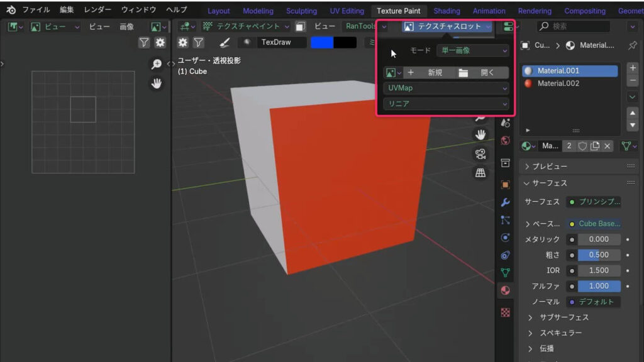Open the UVMap dropdown

[x=447, y=88]
